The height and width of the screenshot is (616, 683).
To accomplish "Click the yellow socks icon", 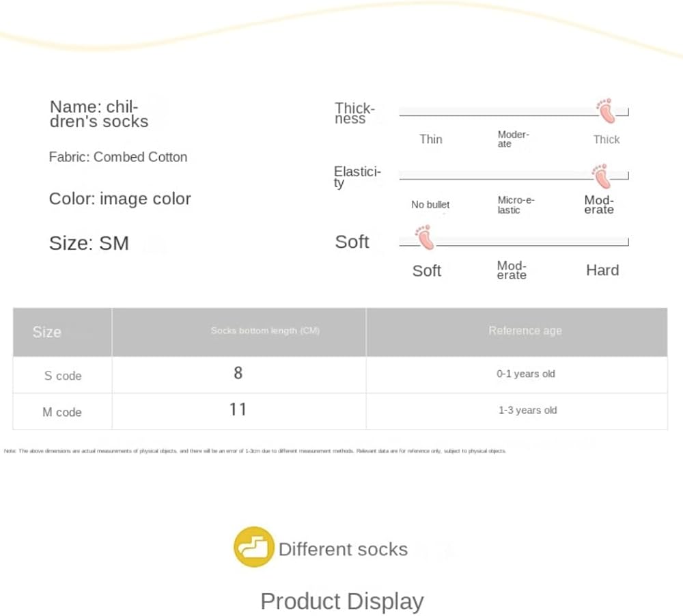I will click(253, 547).
